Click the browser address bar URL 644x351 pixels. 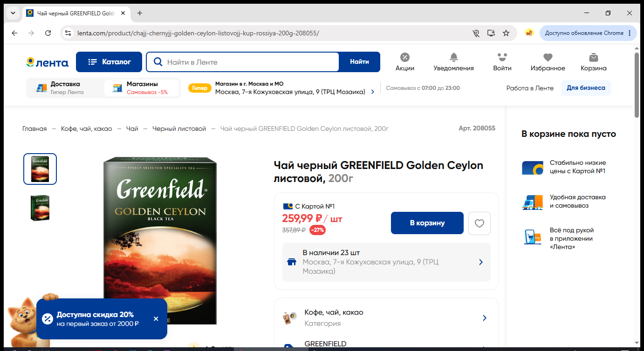tap(198, 33)
